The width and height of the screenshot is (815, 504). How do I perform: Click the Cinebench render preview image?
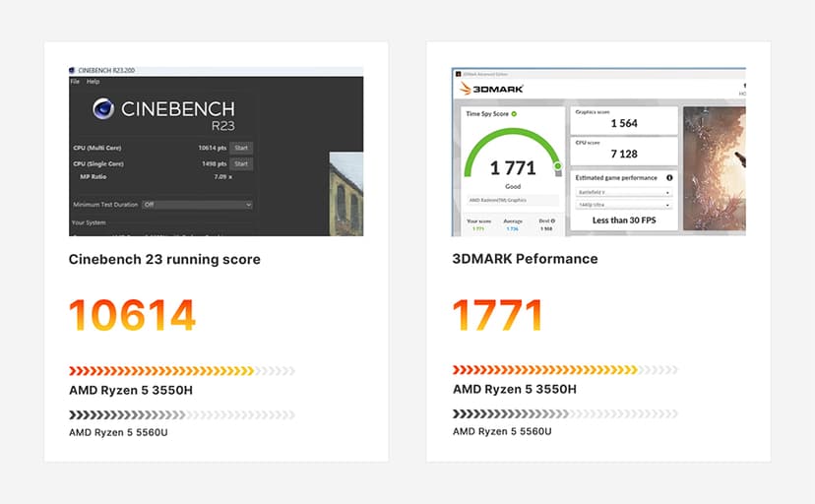(x=345, y=193)
